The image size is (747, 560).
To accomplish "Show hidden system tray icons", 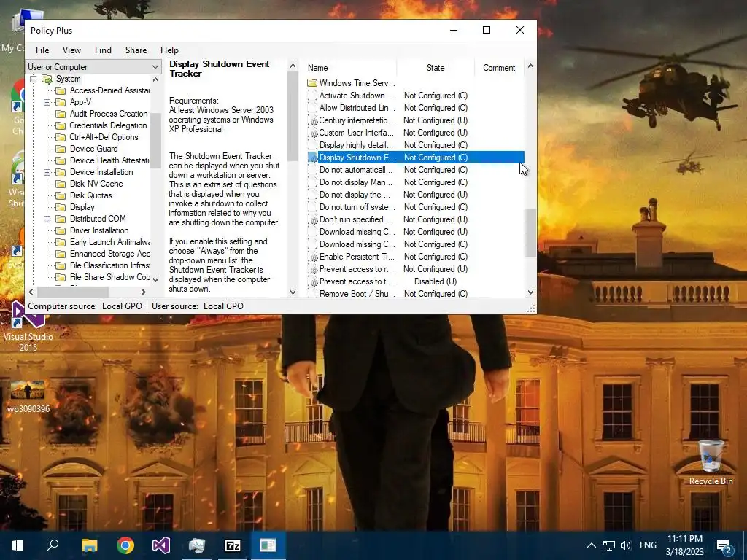I will pyautogui.click(x=591, y=545).
